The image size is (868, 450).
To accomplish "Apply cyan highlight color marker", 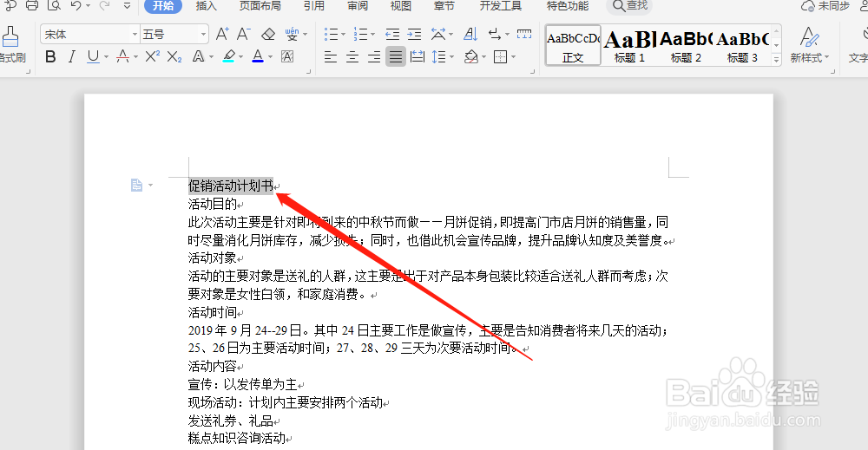I will [228, 56].
